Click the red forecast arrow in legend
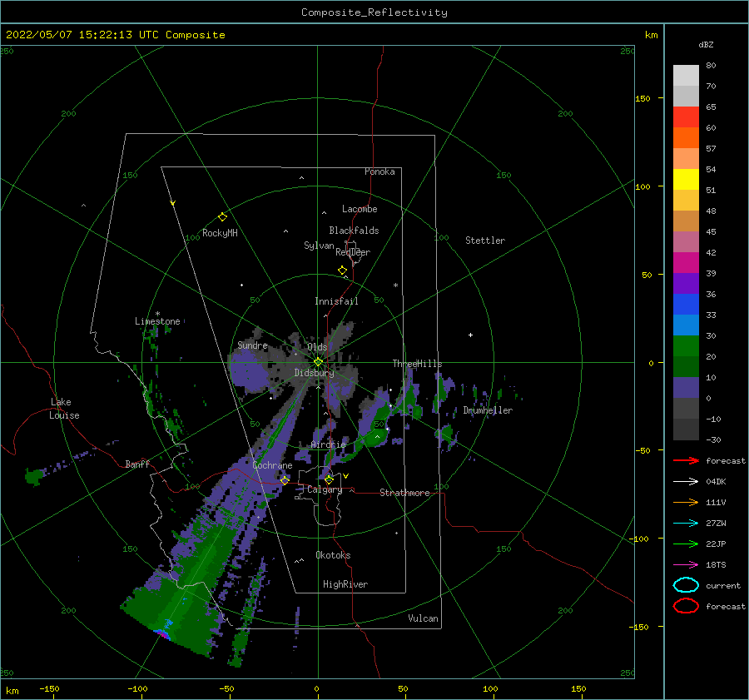749x700 pixels. click(x=686, y=460)
